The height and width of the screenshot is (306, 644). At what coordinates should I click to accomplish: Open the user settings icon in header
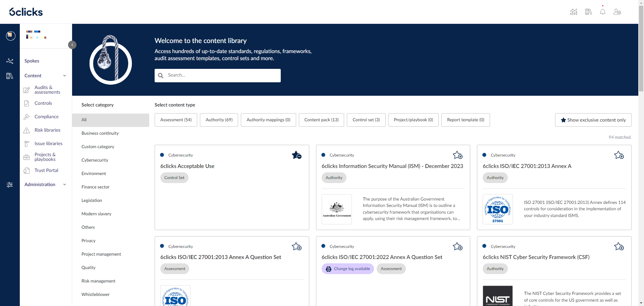pos(617,12)
